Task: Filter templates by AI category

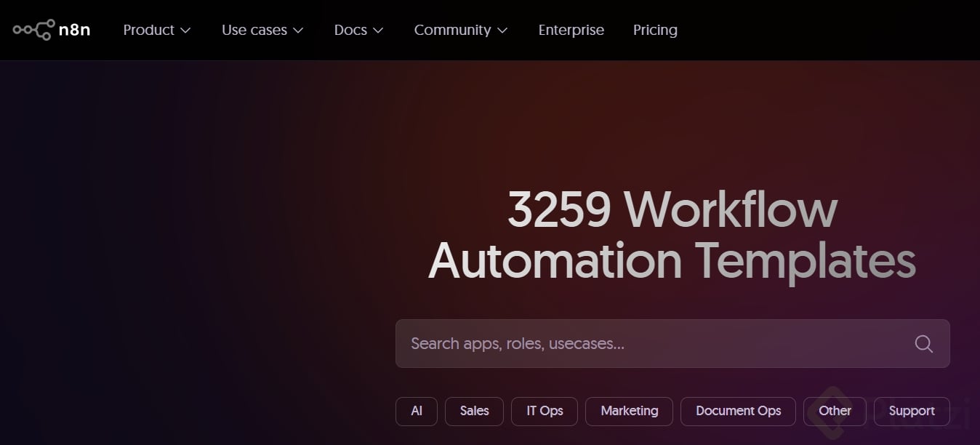Action: (x=417, y=411)
